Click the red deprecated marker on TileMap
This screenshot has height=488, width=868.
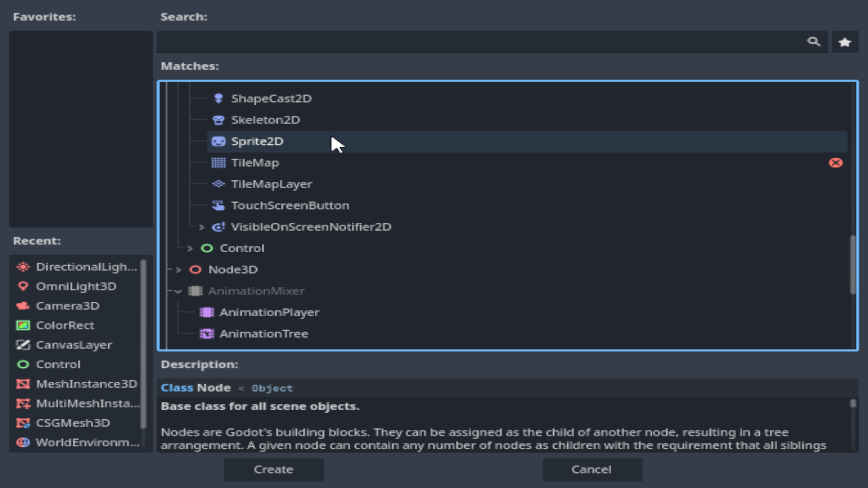835,163
